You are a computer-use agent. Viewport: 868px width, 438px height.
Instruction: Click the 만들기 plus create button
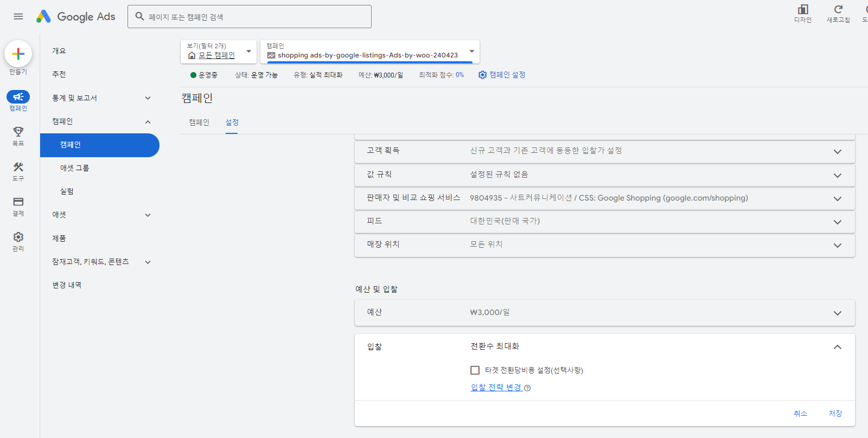pos(18,54)
